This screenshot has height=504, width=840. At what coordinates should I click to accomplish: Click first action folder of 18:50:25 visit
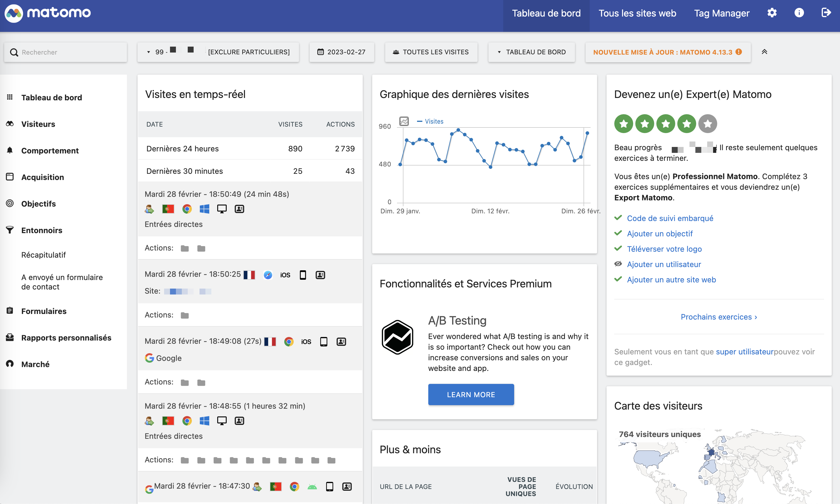click(x=185, y=315)
